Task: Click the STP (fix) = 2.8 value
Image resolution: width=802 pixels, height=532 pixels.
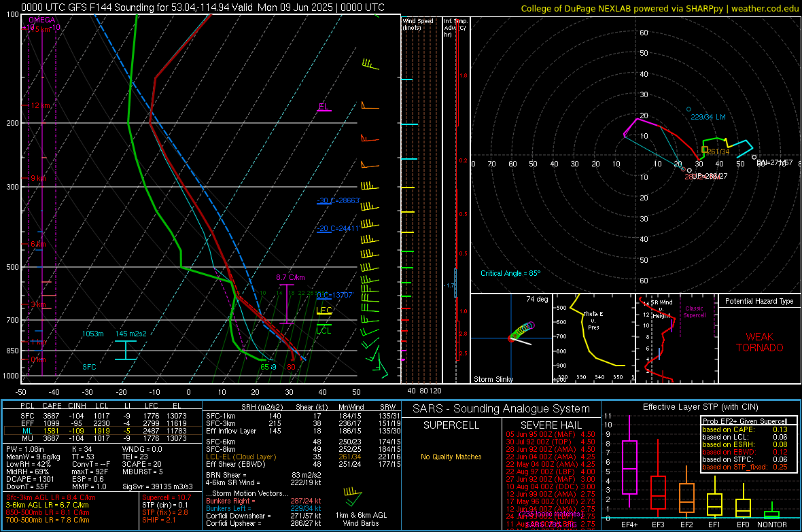Action: click(x=164, y=512)
